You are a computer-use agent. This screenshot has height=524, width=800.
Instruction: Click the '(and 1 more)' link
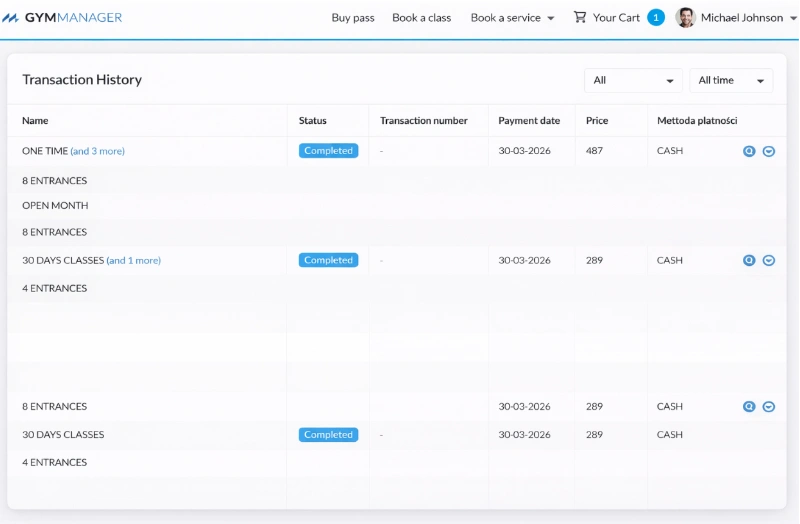[x=133, y=260]
